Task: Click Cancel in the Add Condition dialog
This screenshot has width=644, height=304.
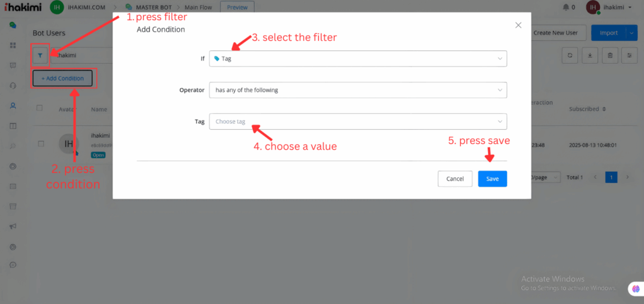Action: pyautogui.click(x=455, y=179)
